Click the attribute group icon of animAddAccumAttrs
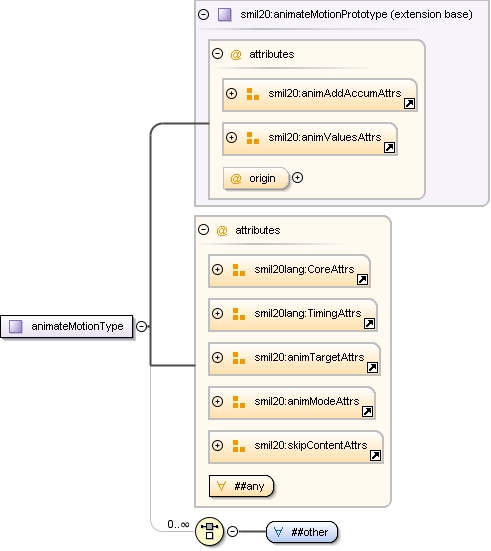This screenshot has height=551, width=491. [x=253, y=94]
